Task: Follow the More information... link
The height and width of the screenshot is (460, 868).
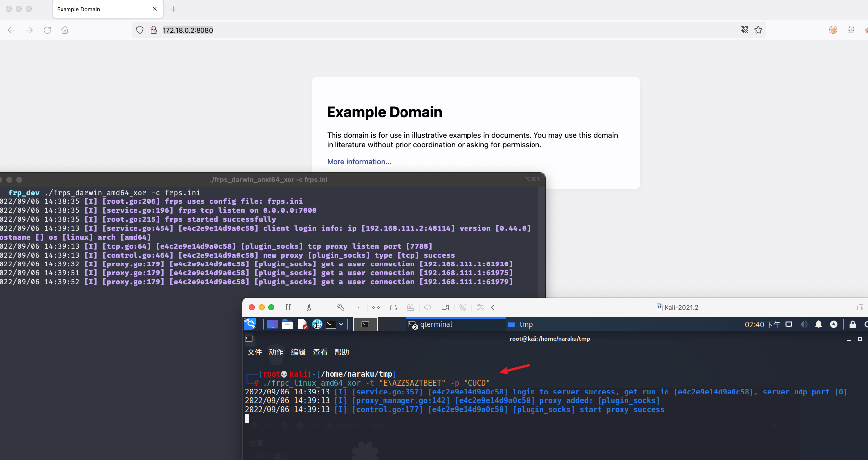Action: pyautogui.click(x=359, y=162)
